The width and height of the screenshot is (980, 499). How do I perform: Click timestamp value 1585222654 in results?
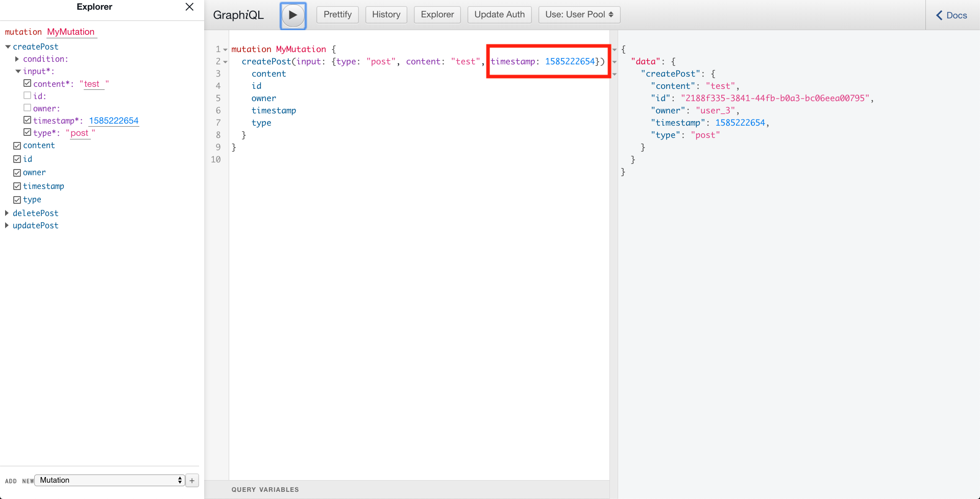(740, 123)
